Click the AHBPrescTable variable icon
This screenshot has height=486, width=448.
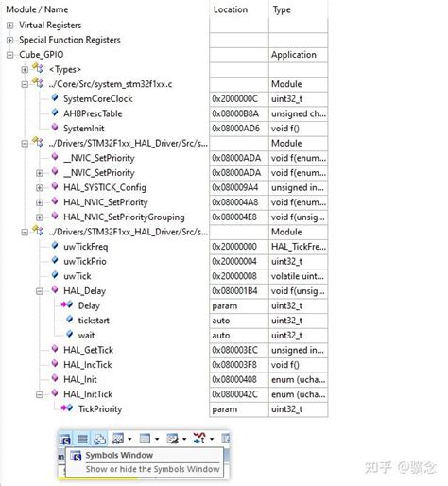pos(55,113)
